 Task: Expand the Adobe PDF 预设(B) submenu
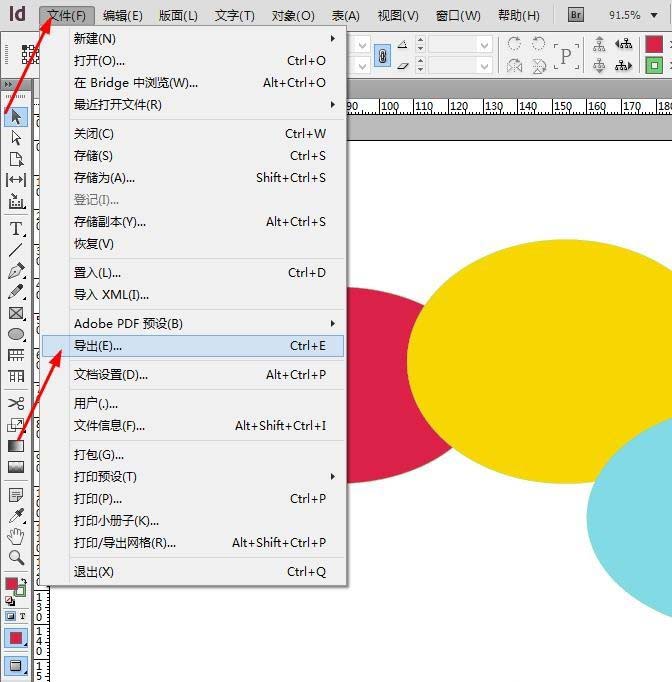tap(333, 323)
